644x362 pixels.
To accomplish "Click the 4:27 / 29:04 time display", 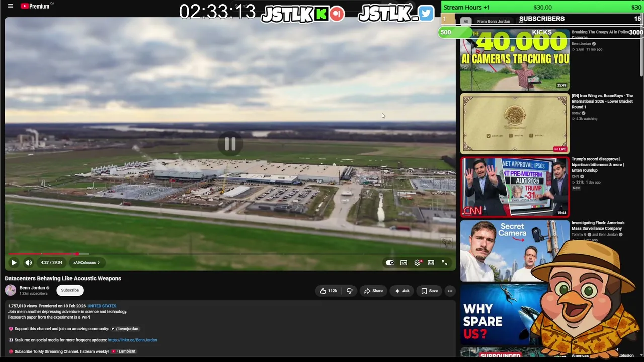I will 51,262.
